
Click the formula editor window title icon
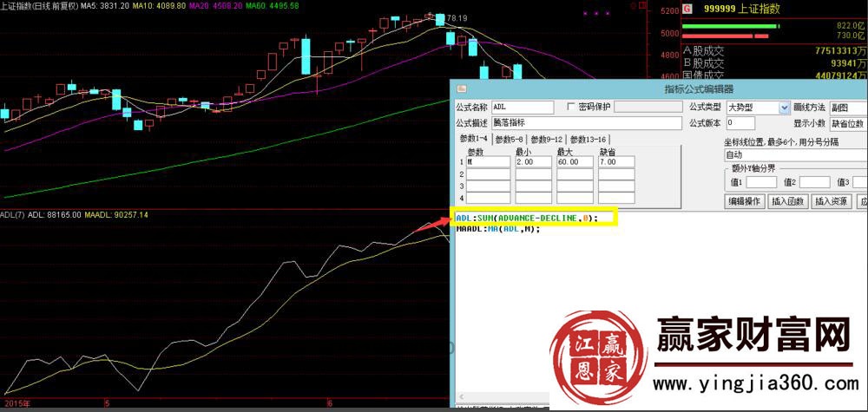[461, 88]
